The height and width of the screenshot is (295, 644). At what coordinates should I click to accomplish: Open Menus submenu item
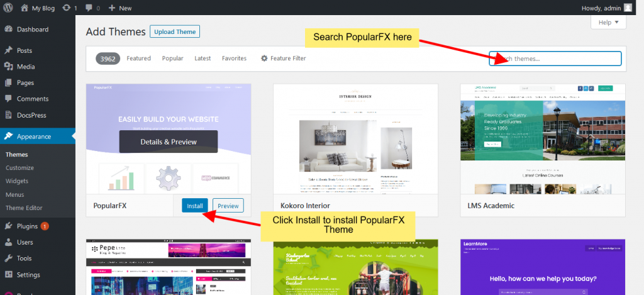click(x=15, y=194)
